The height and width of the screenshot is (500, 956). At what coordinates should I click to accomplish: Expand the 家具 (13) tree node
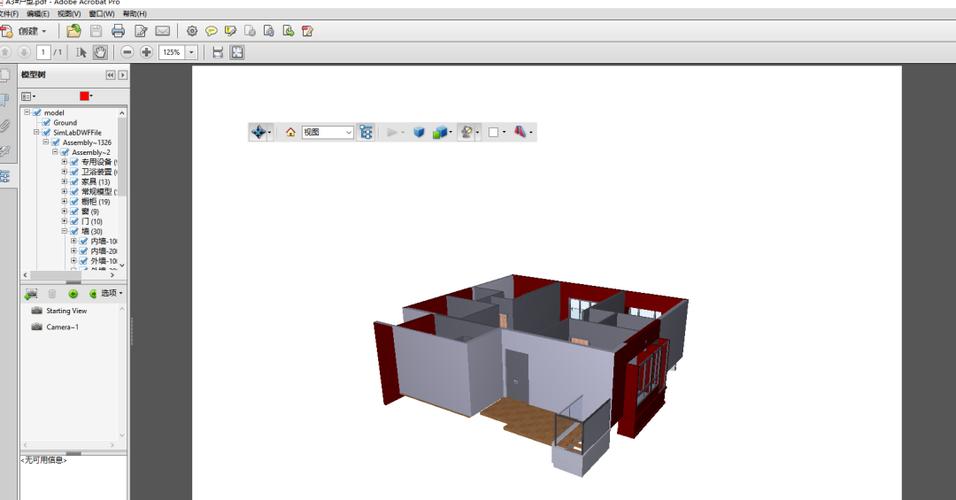pyautogui.click(x=64, y=182)
